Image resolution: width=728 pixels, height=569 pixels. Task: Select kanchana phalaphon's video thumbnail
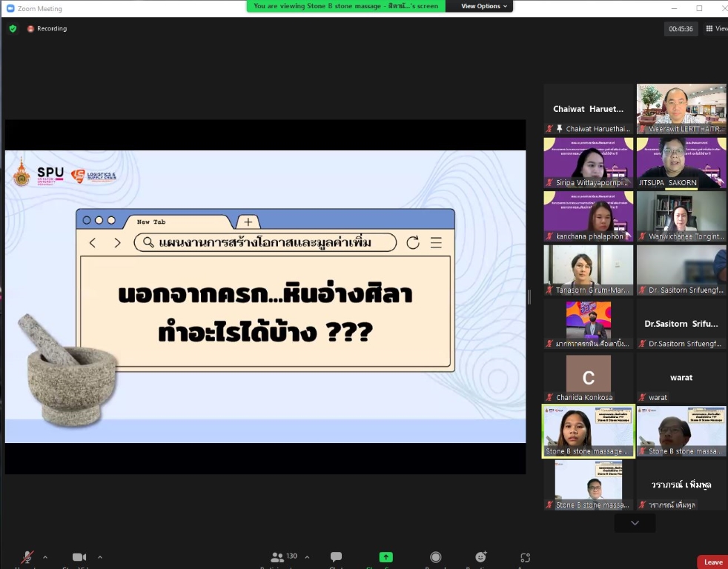coord(588,217)
